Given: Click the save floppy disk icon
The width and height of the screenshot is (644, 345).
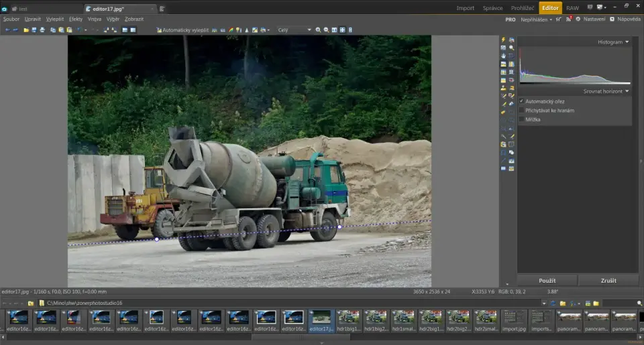Looking at the screenshot, I should pos(34,30).
